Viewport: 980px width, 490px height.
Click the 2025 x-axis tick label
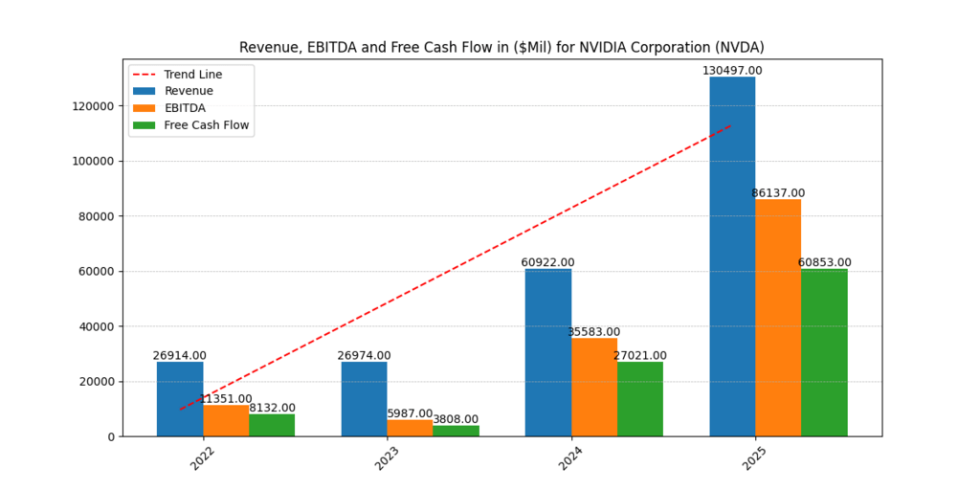pyautogui.click(x=753, y=459)
